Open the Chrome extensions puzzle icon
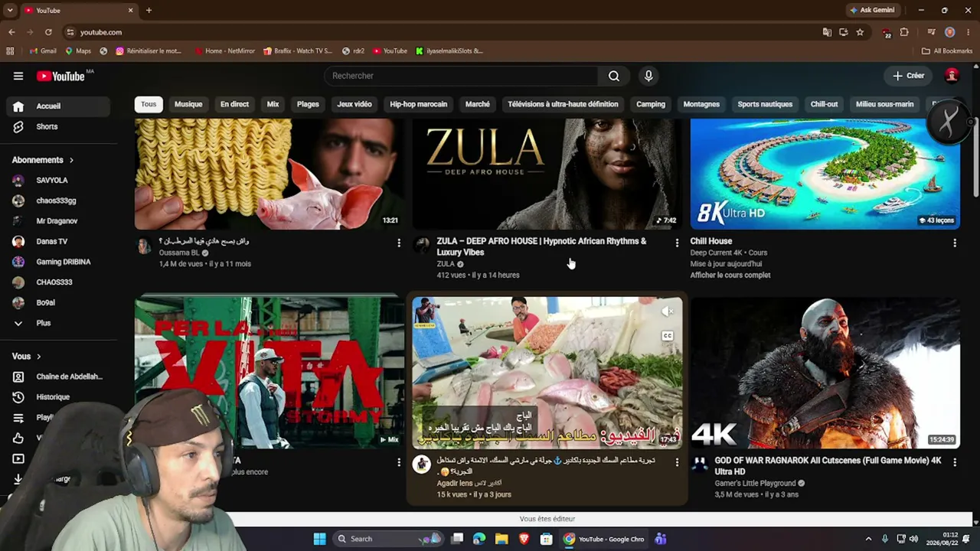980x551 pixels. coord(904,32)
